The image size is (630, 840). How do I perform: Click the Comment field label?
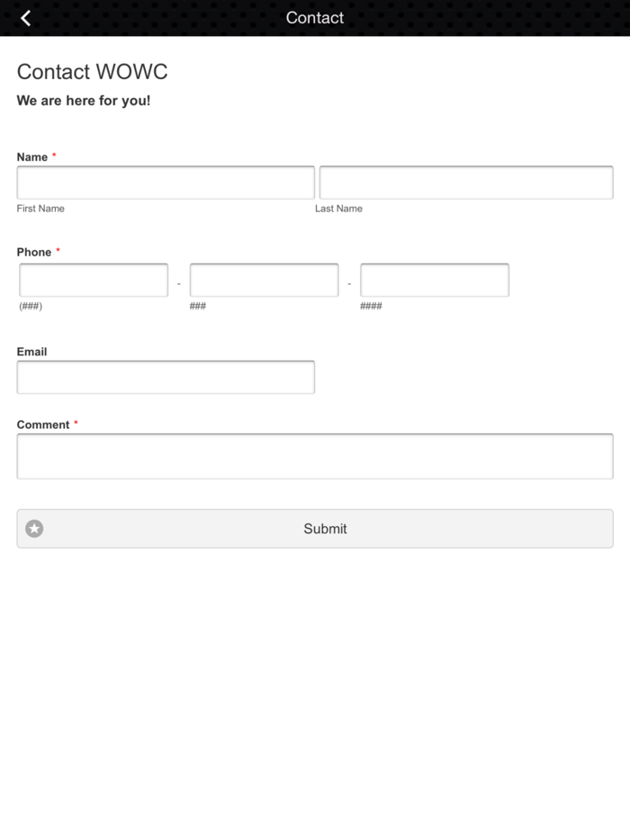(x=43, y=424)
